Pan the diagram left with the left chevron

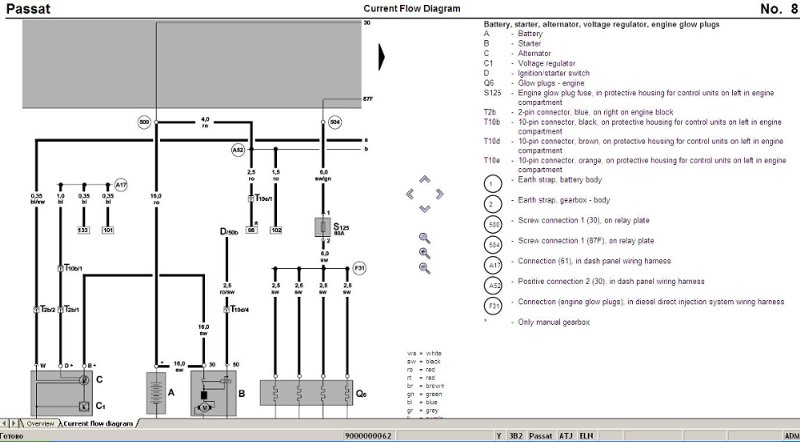tap(410, 194)
